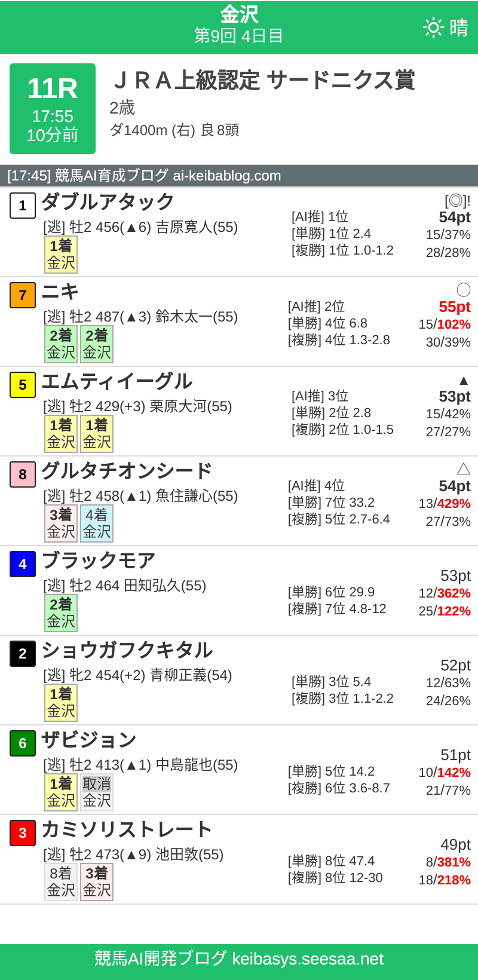Click the pink number 8 badge for グルタチオンシード

[22, 474]
